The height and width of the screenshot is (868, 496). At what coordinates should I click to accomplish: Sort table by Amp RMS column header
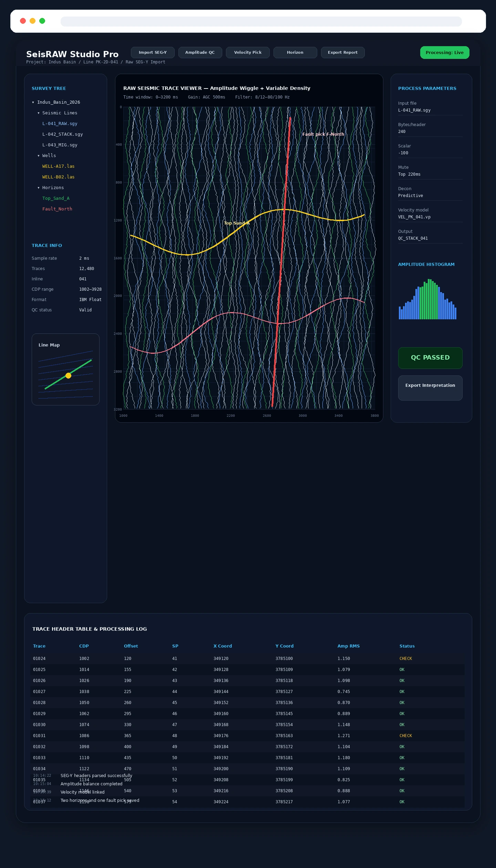[349, 646]
